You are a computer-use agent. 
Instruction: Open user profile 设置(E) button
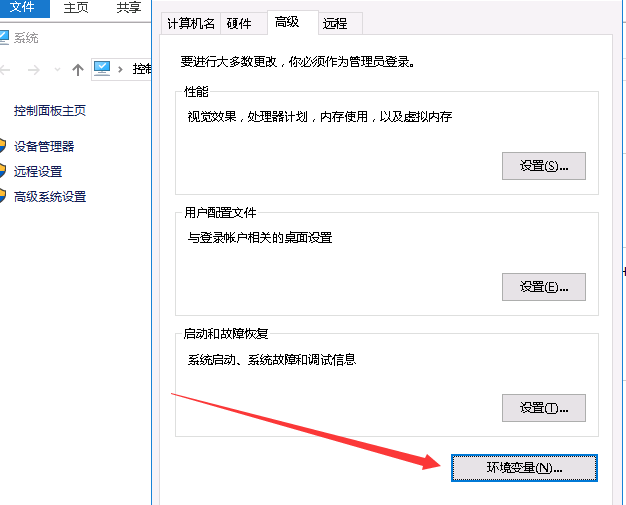543,287
